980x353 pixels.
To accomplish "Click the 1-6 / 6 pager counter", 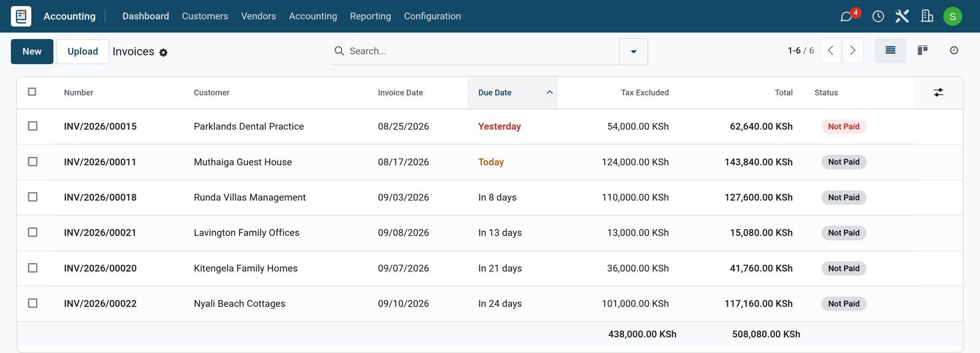I will coord(801,51).
